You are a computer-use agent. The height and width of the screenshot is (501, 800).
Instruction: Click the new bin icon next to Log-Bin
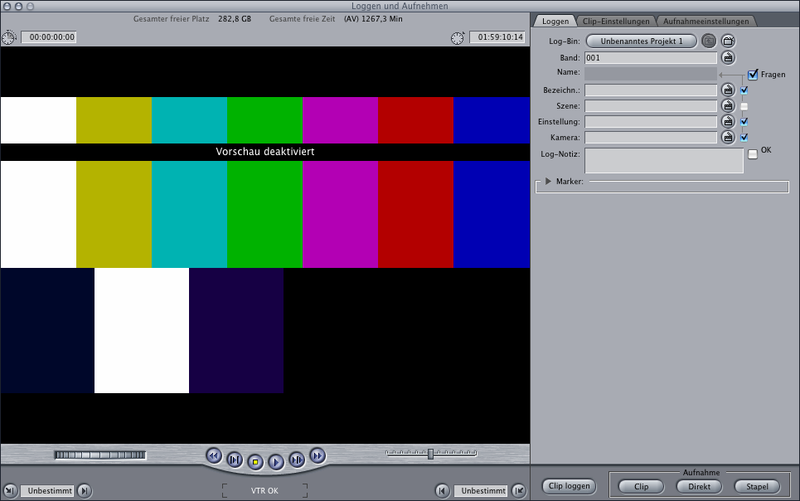click(728, 41)
